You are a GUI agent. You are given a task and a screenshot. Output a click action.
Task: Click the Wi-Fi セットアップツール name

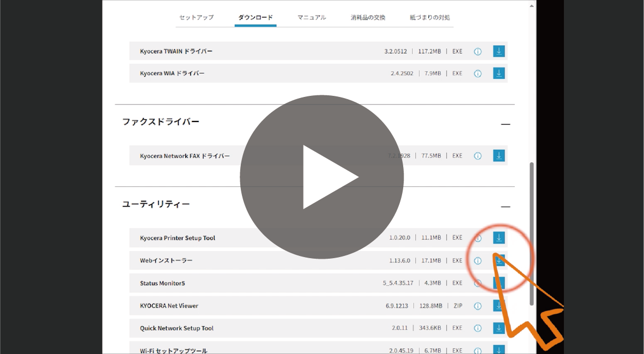[173, 351]
